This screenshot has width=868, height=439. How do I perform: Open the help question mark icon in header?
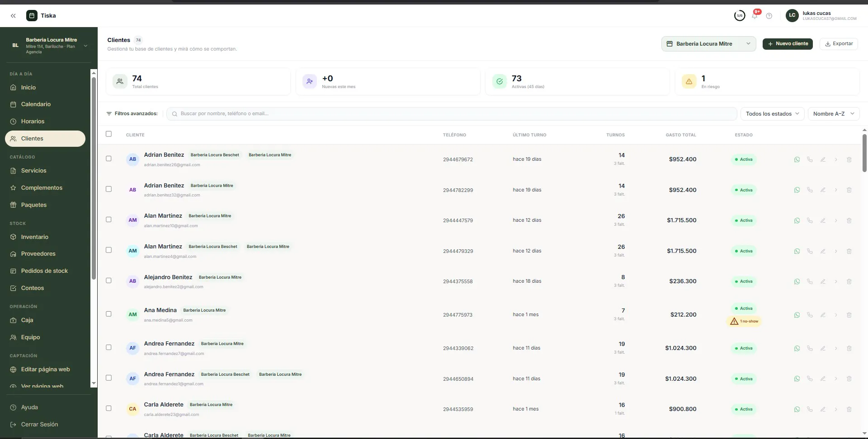point(769,16)
